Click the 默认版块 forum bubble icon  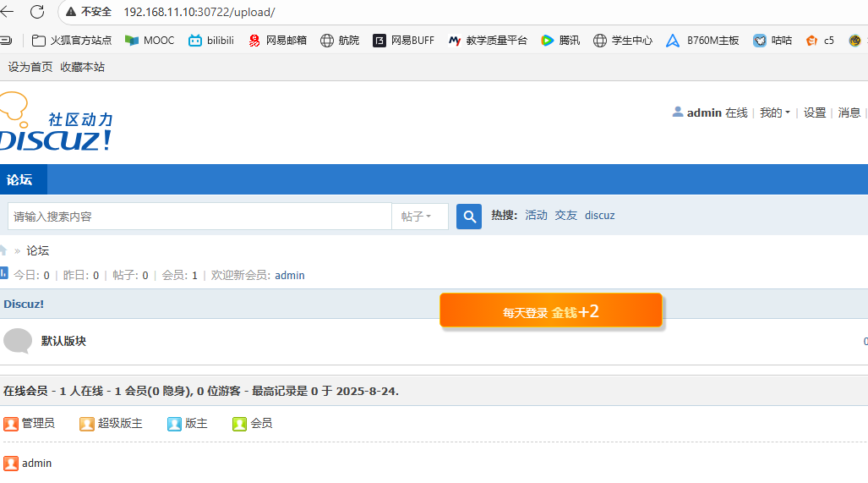point(18,341)
